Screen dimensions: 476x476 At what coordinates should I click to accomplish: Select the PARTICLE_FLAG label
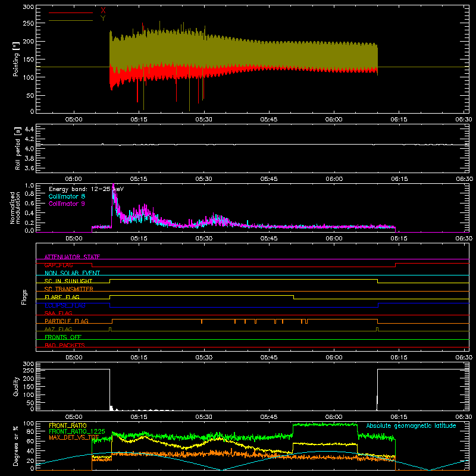(x=67, y=321)
